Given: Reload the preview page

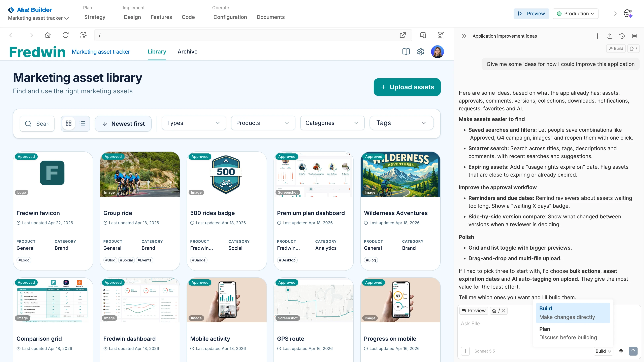Looking at the screenshot, I should pos(65,35).
